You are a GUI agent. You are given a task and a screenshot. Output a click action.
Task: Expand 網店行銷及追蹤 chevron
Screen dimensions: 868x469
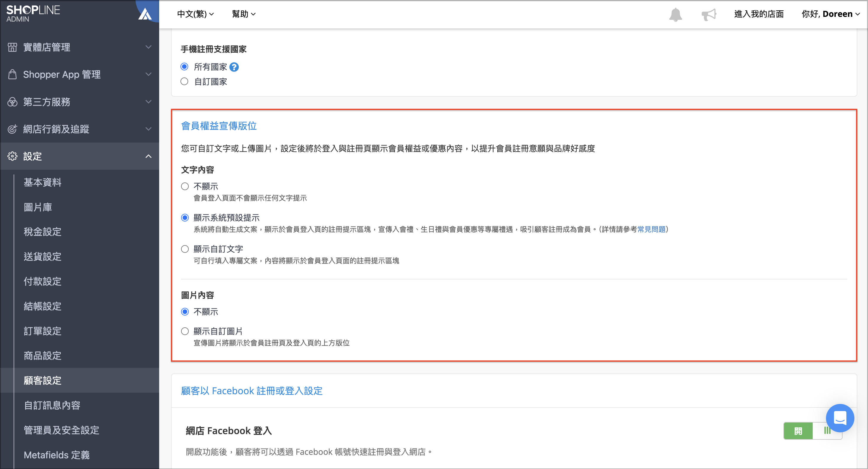point(148,129)
